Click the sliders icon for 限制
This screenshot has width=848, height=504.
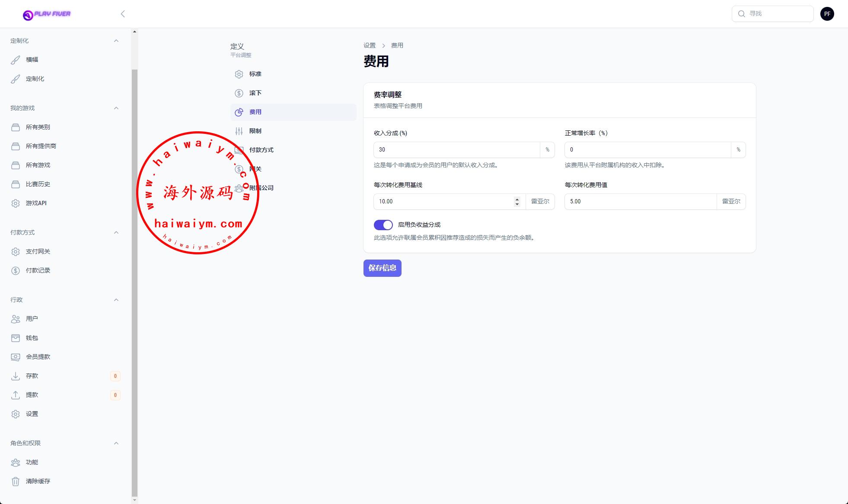coord(239,131)
